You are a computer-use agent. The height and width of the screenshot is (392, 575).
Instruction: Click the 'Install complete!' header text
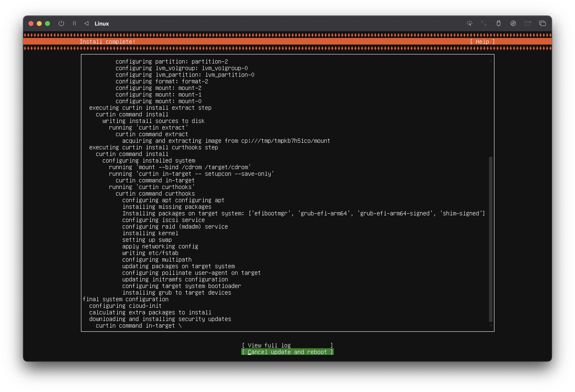107,42
